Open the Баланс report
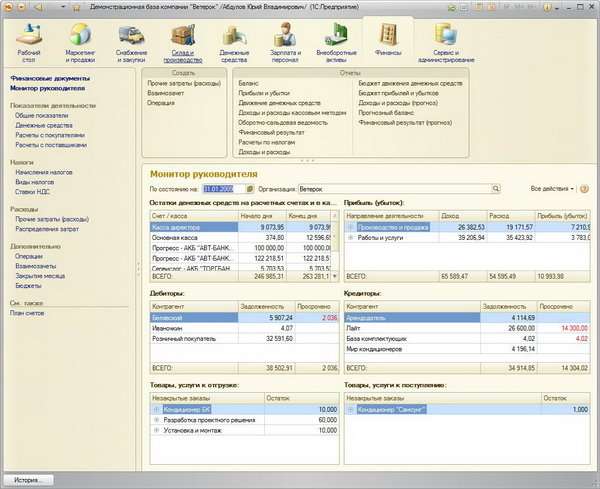Viewport: 600px width, 489px height. (248, 83)
